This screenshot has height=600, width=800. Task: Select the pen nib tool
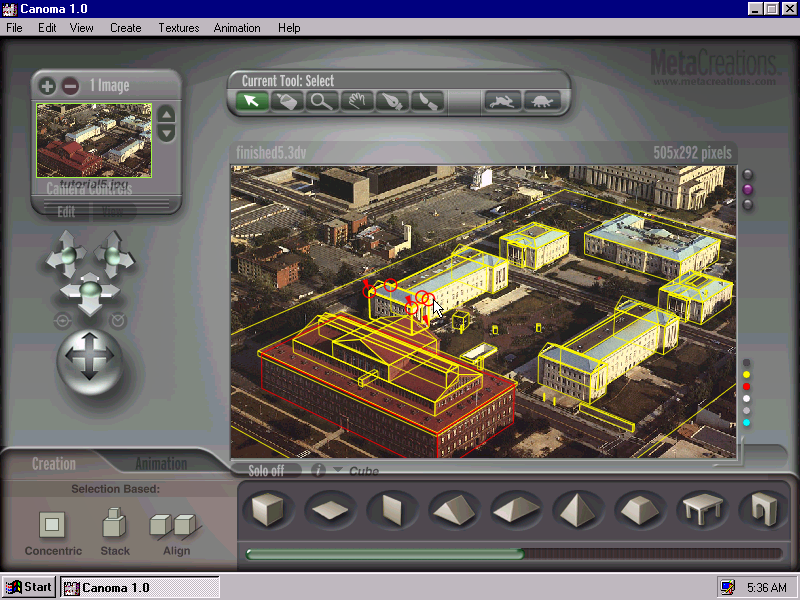tap(392, 101)
